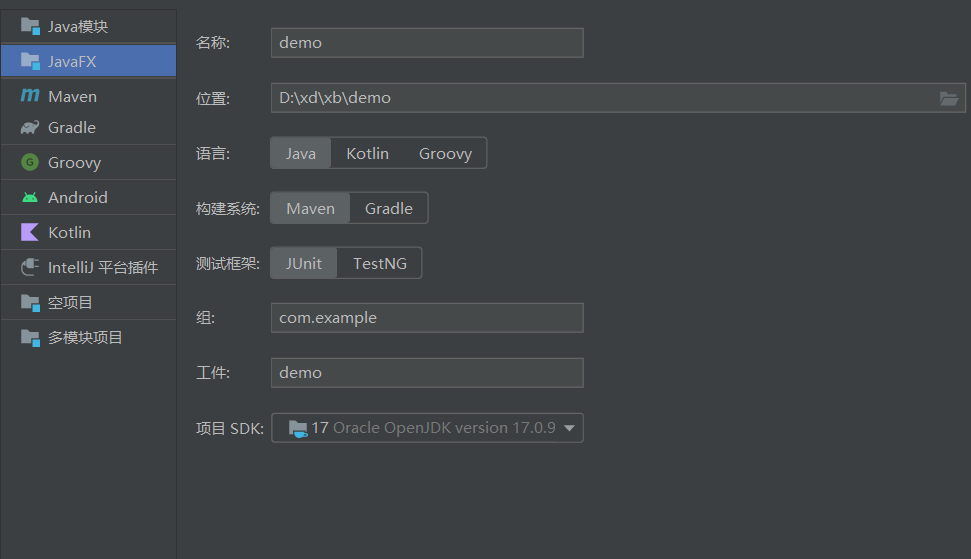Choose the Groovy project type entry
Image resolution: width=971 pixels, height=559 pixels.
pos(89,162)
